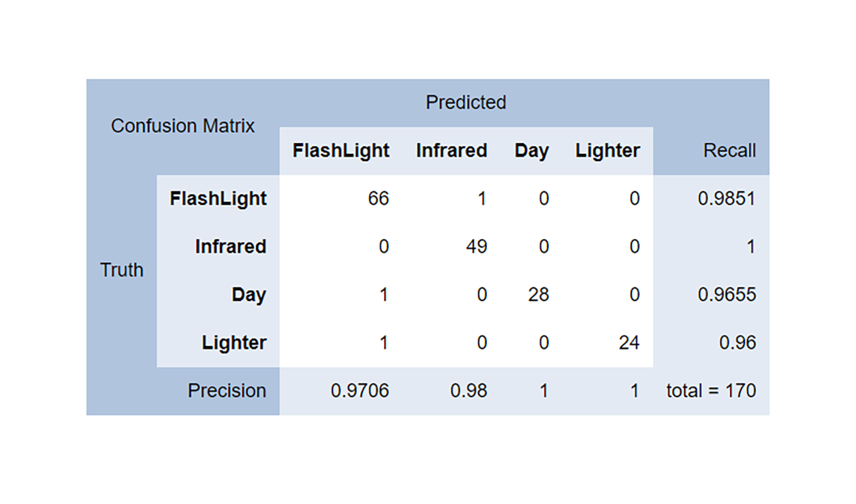Image resolution: width=856 pixels, height=504 pixels.
Task: Click the "Truth" row group label
Action: point(122,270)
